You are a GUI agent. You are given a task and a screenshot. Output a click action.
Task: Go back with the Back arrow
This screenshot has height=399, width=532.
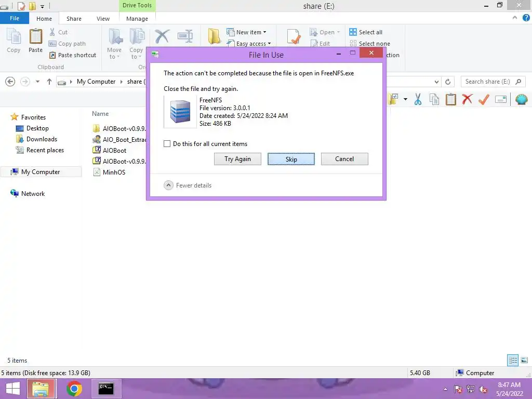tap(10, 82)
